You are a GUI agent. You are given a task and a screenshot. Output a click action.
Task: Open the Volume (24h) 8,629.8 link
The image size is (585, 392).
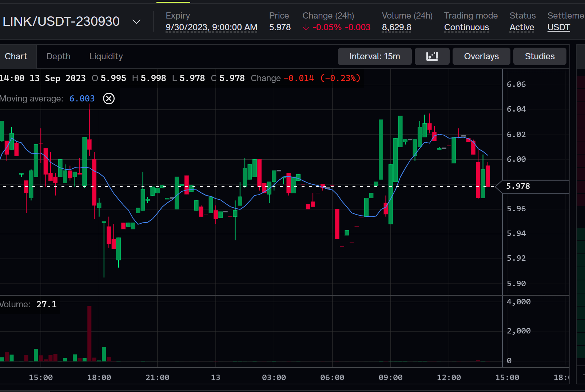[396, 27]
